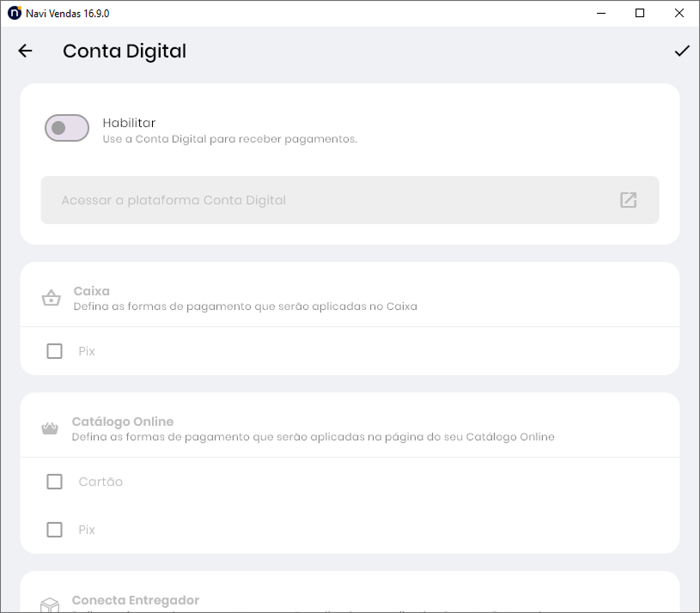
Task: Click the Catálogo Online crown icon
Action: click(51, 428)
